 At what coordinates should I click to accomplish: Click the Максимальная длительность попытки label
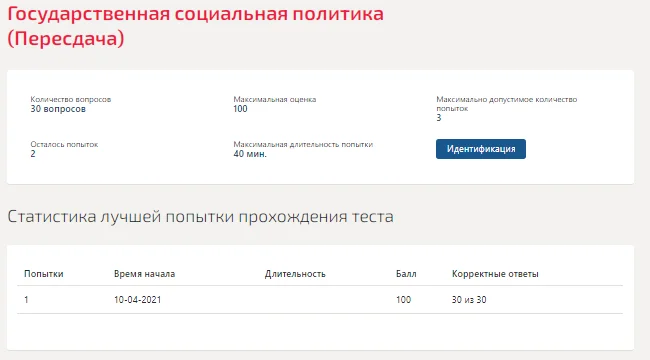click(x=303, y=144)
